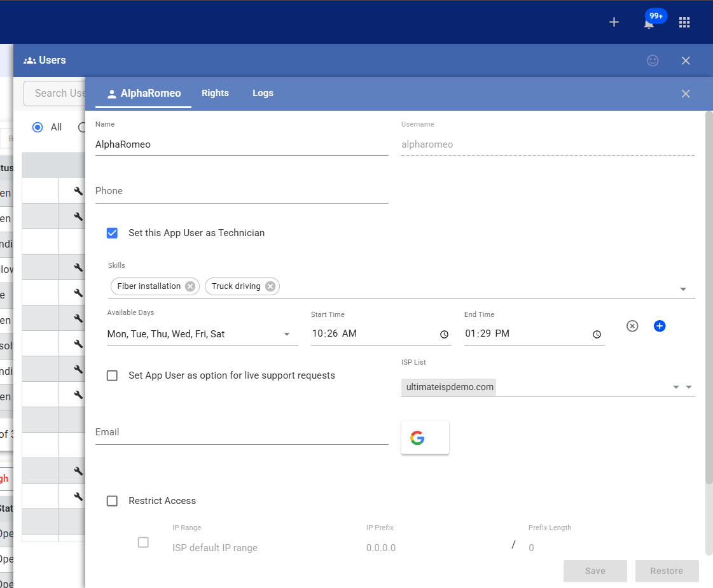
Task: Remove availability row with circled X
Action: click(632, 326)
